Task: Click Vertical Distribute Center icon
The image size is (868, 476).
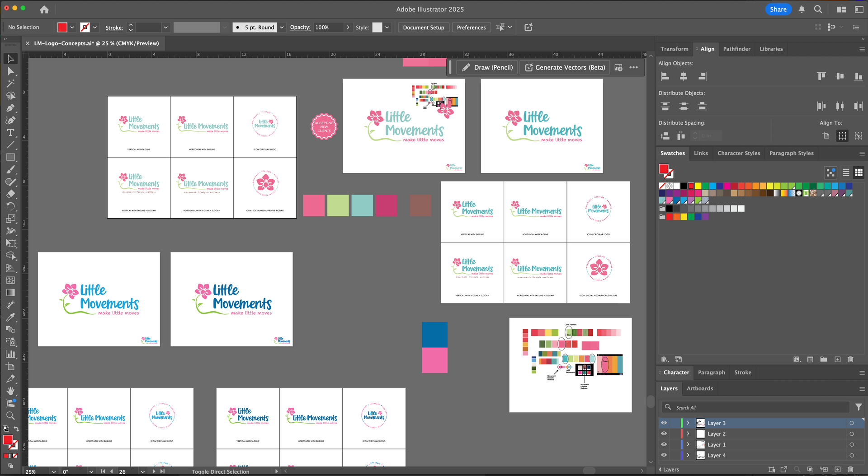Action: (x=684, y=106)
